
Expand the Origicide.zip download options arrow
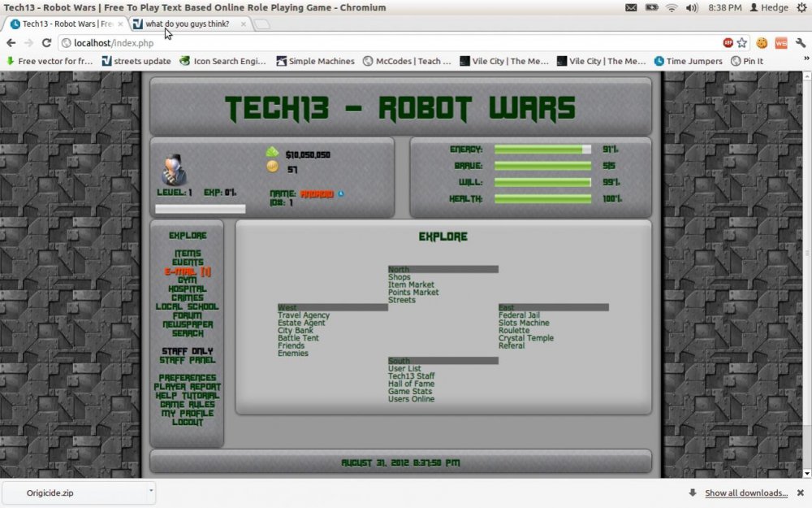point(150,491)
